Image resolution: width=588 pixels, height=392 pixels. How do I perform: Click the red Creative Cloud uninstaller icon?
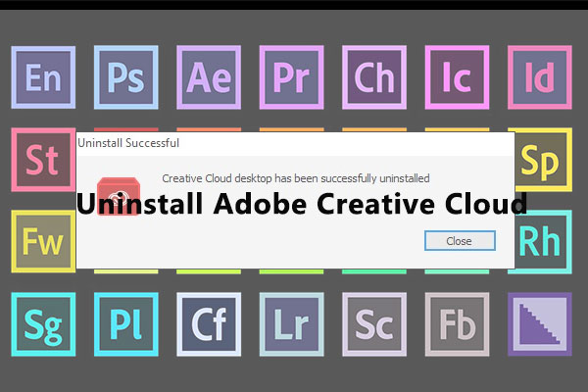[119, 196]
